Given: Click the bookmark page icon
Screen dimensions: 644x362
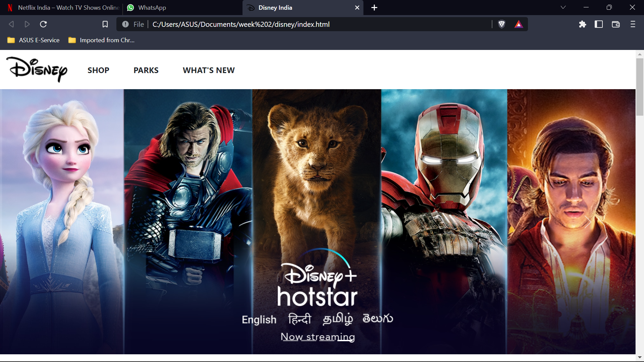Looking at the screenshot, I should (x=105, y=24).
